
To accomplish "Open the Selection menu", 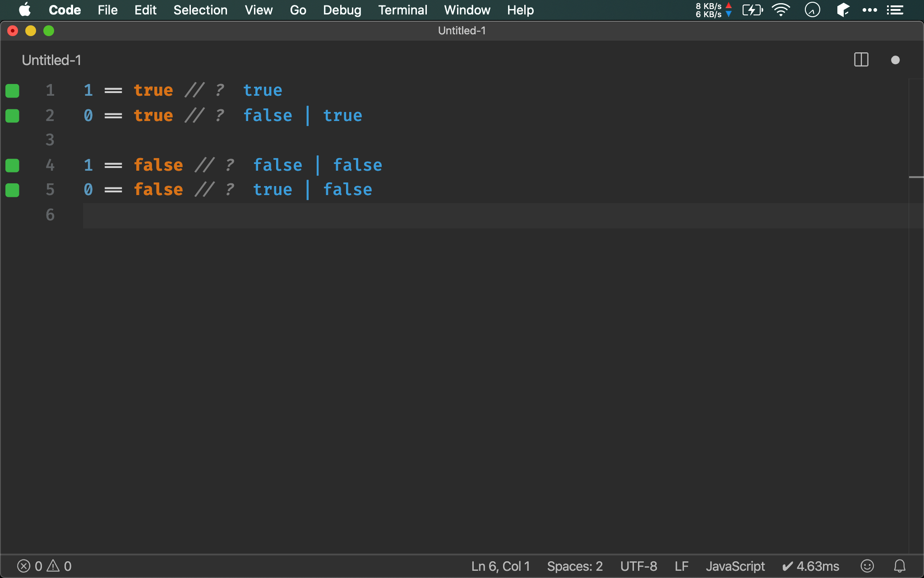I will coord(200,10).
